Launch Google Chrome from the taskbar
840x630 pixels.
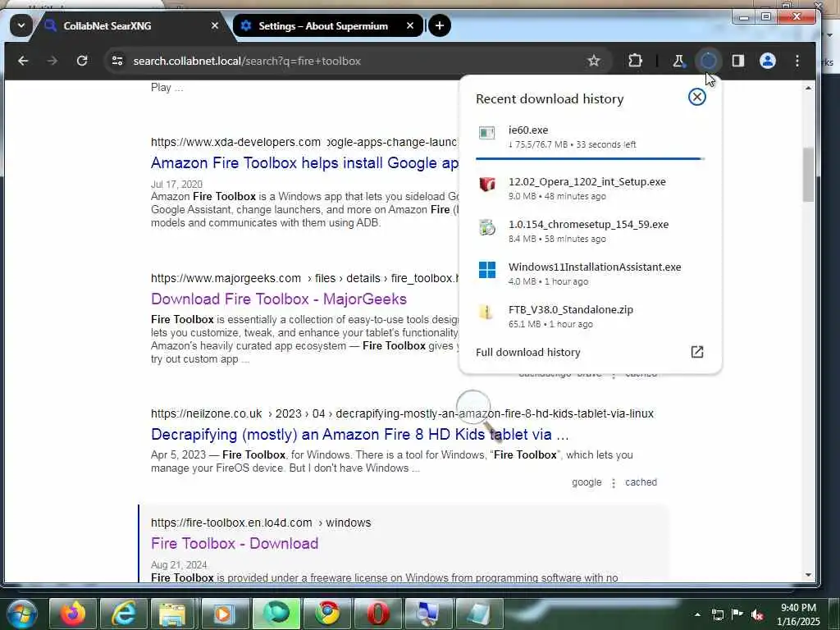click(326, 614)
